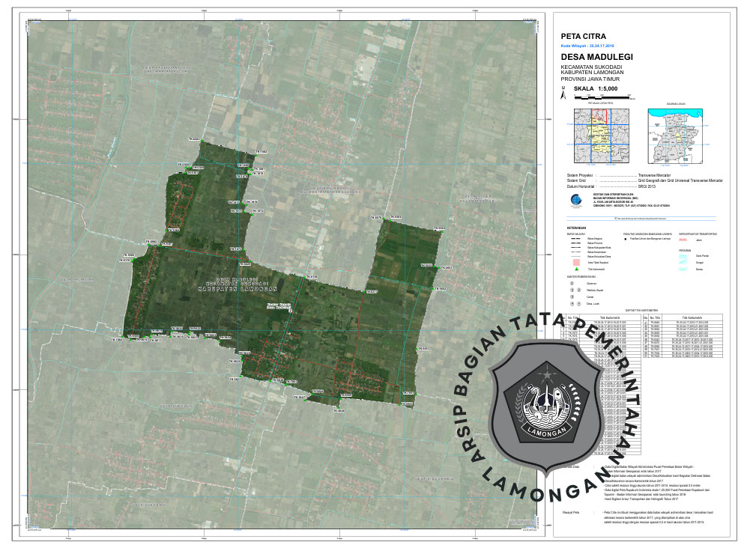
Task: Click the Badan Informasi Geospasial globe logo
Action: coord(575,200)
